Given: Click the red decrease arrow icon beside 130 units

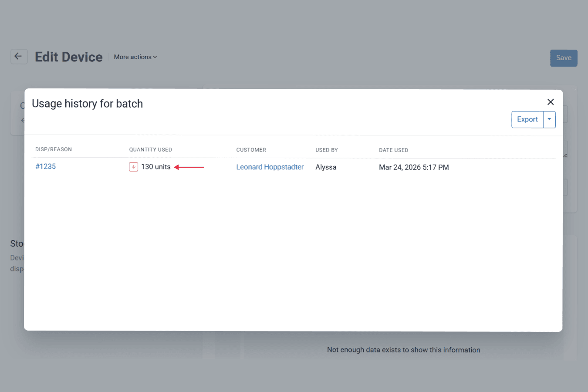Looking at the screenshot, I should point(133,167).
